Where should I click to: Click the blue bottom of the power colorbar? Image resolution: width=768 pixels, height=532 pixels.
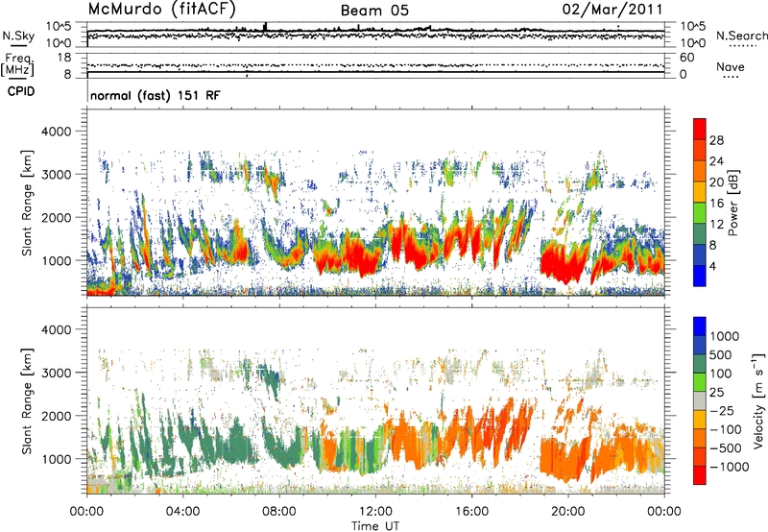coord(700,276)
